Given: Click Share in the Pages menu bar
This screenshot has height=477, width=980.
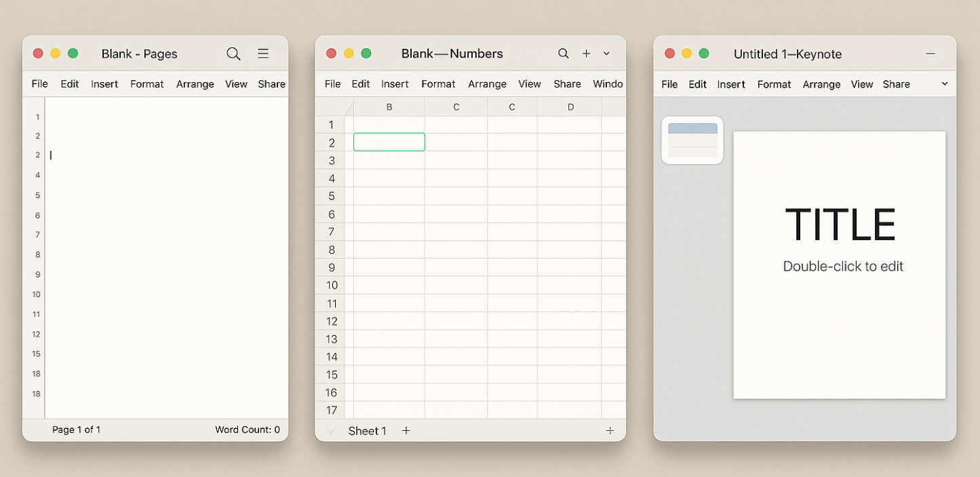Looking at the screenshot, I should 272,84.
